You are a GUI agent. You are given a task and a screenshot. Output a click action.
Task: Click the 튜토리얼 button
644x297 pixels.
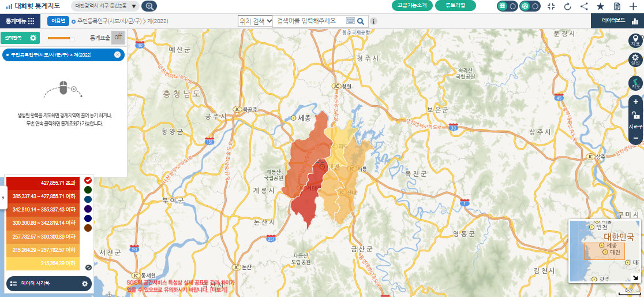click(456, 6)
